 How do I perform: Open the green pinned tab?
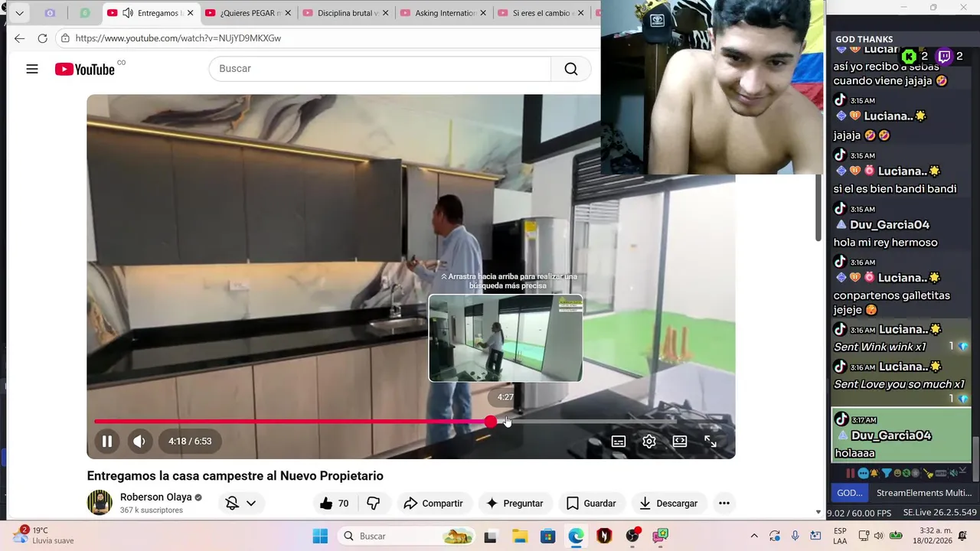click(85, 13)
